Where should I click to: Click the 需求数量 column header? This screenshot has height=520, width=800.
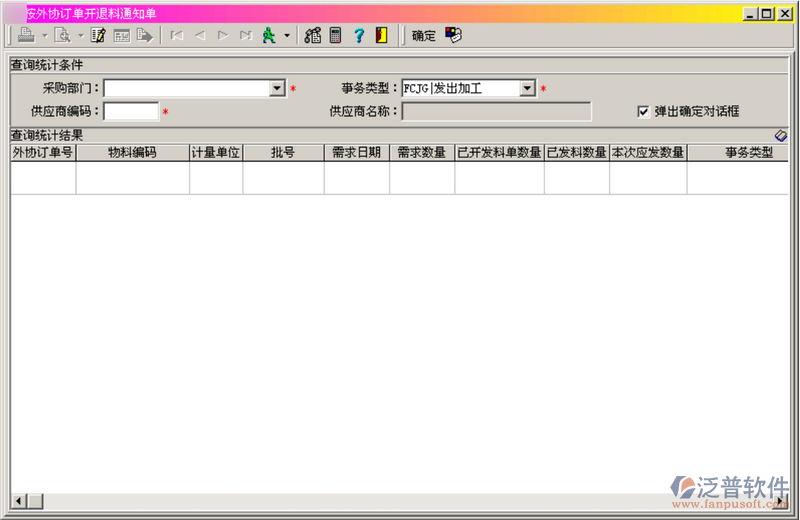coord(422,153)
